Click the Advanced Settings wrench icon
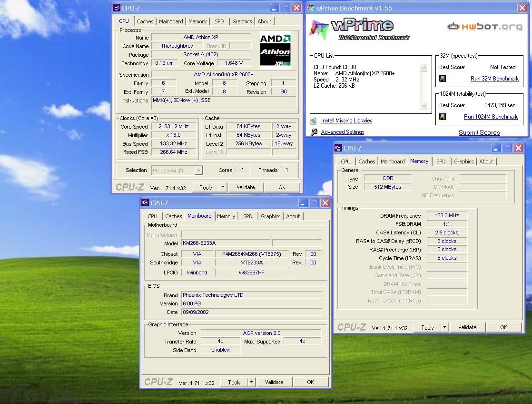This screenshot has height=404, width=532. pyautogui.click(x=314, y=132)
